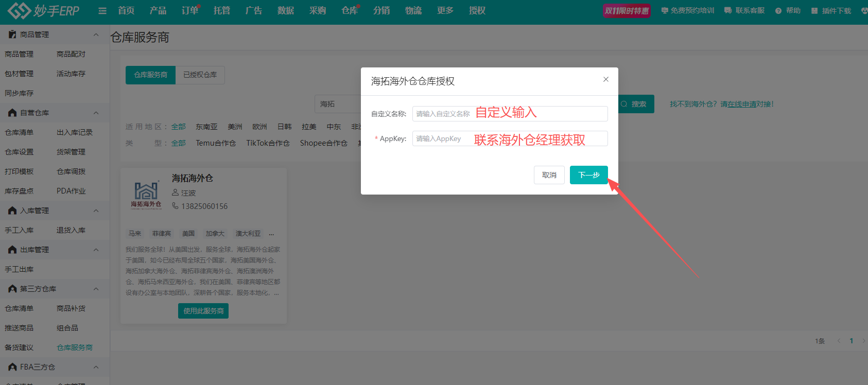Focus the AppKey input field

pos(510,138)
